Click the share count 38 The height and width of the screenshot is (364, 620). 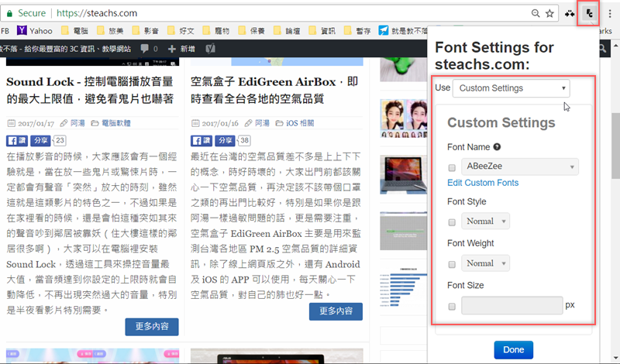coord(244,140)
